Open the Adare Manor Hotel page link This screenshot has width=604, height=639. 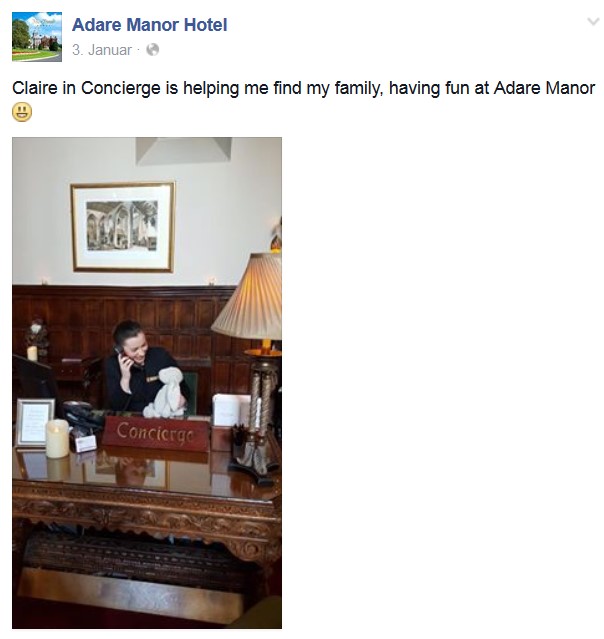tap(150, 25)
